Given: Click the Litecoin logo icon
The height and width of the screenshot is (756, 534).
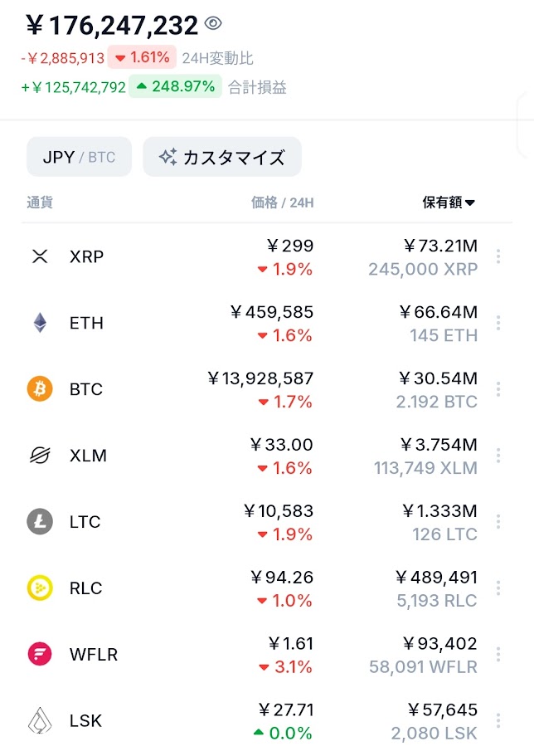Looking at the screenshot, I should pyautogui.click(x=40, y=522).
